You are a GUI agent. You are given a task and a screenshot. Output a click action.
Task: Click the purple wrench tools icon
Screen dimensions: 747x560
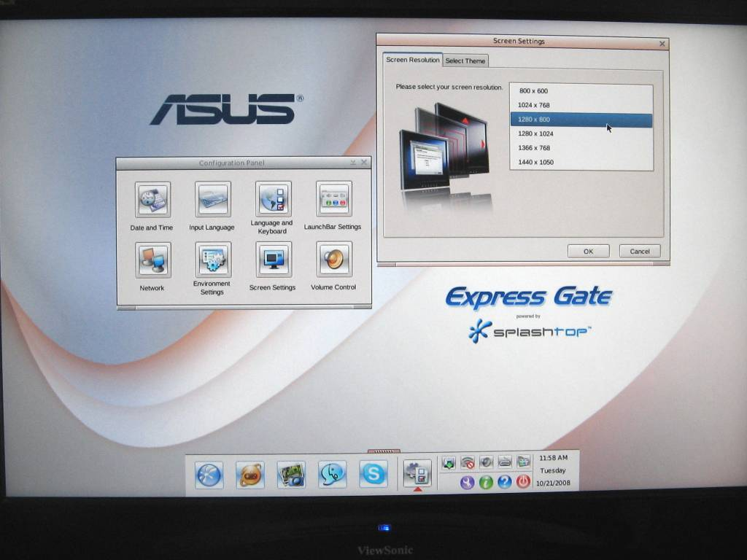point(468,483)
